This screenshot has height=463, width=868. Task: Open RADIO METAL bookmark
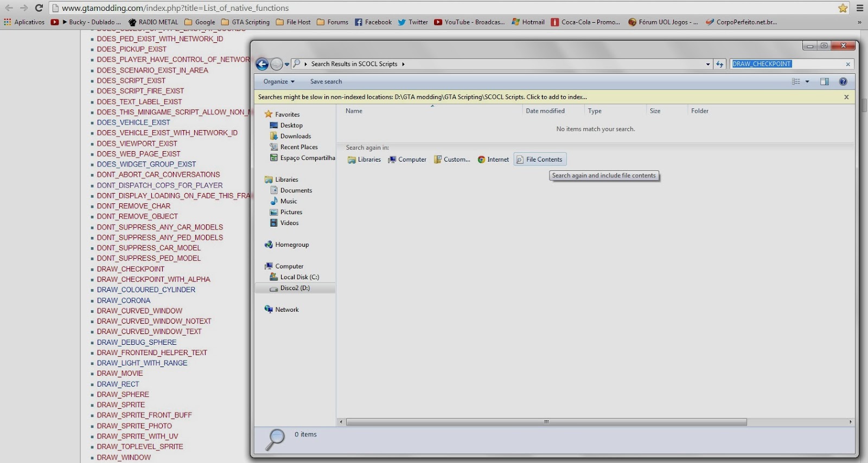point(153,22)
